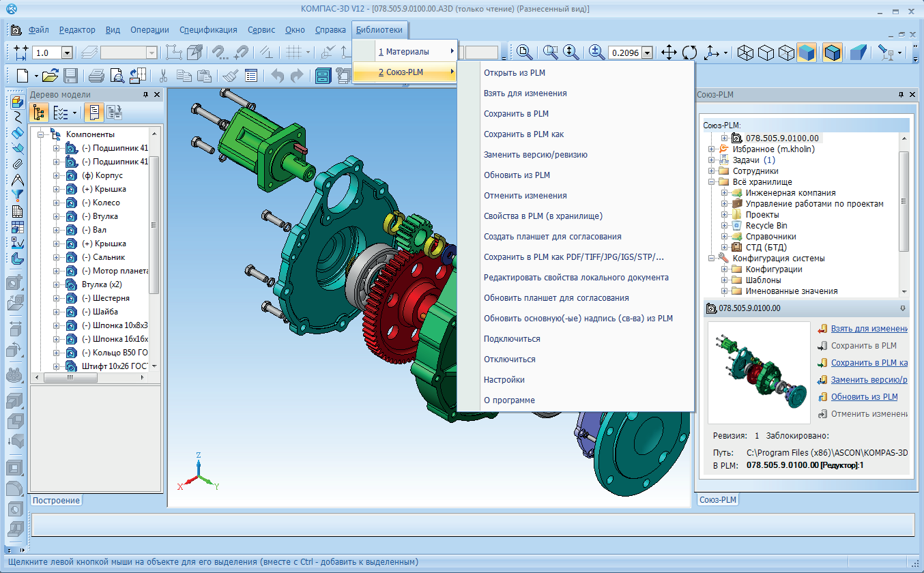Viewport: 924px width, 573px height.
Task: Select the Measurements compass icon
Action: coord(18,180)
